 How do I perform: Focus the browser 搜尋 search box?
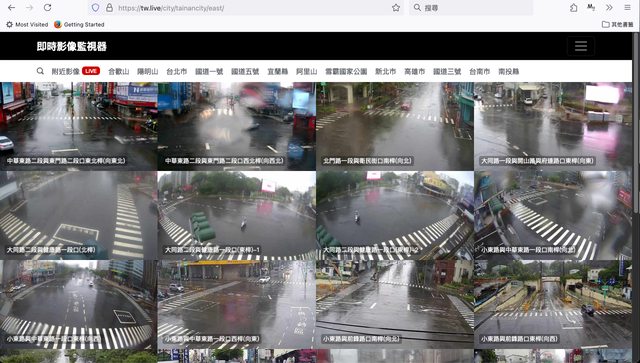471,8
